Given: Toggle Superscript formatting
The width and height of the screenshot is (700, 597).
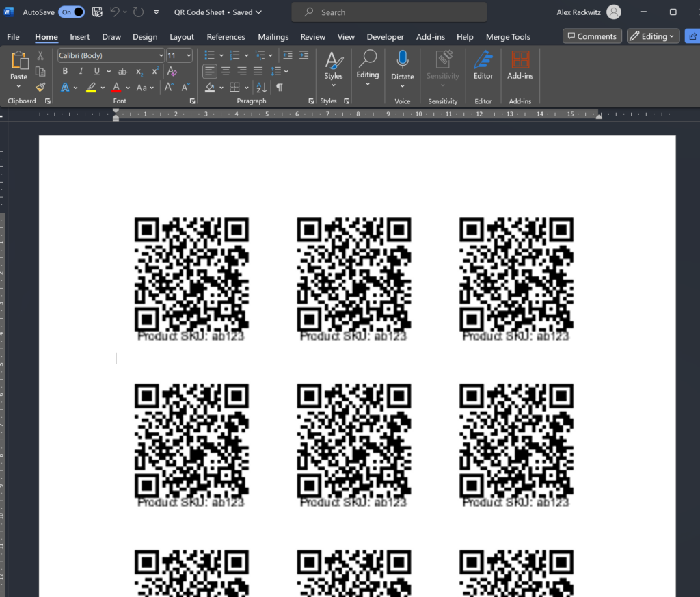Looking at the screenshot, I should point(155,71).
